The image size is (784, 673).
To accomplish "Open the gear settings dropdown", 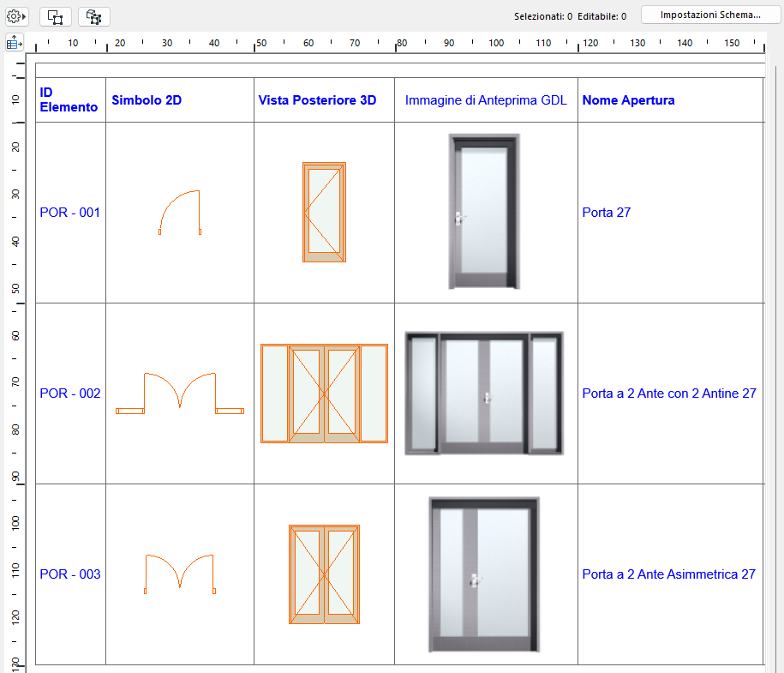I will (x=16, y=16).
